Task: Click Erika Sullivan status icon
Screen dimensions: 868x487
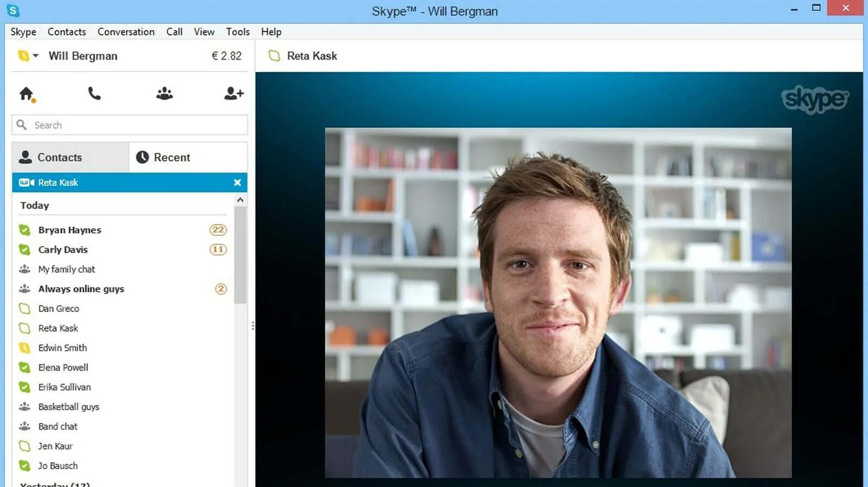Action: click(24, 387)
